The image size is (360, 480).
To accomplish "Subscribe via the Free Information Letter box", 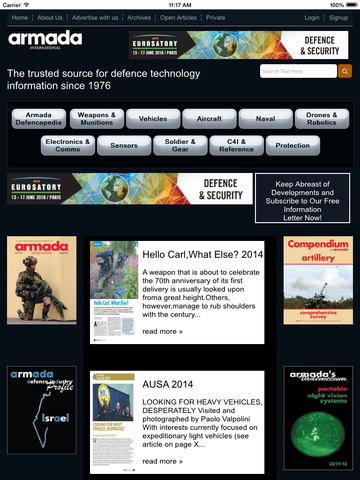I will tap(302, 198).
